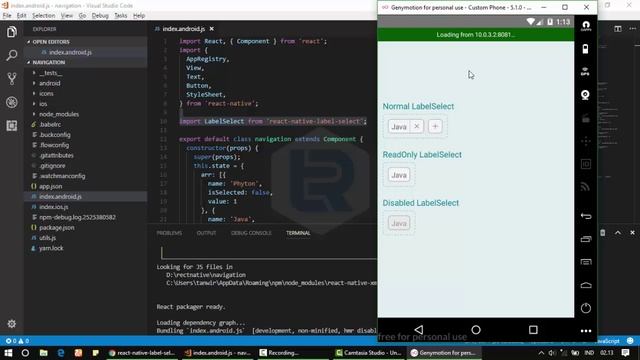Open the Debug menu
The height and width of the screenshot is (360, 640).
tap(100, 16)
